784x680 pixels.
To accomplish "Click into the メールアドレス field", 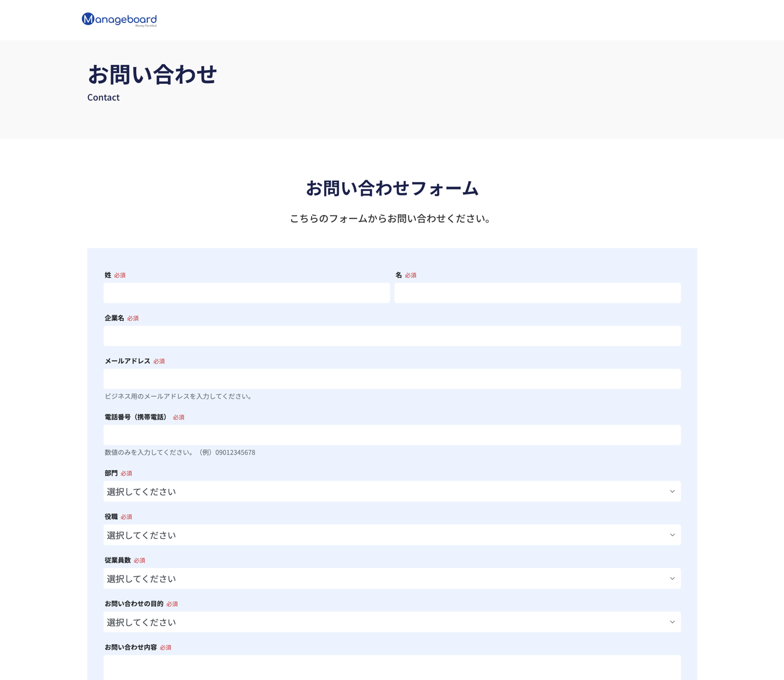I will click(x=392, y=379).
